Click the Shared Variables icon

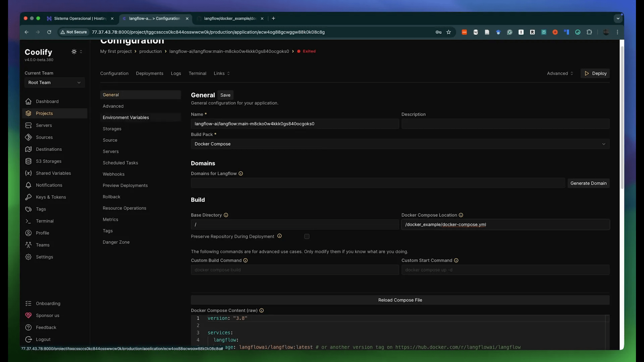(29, 173)
